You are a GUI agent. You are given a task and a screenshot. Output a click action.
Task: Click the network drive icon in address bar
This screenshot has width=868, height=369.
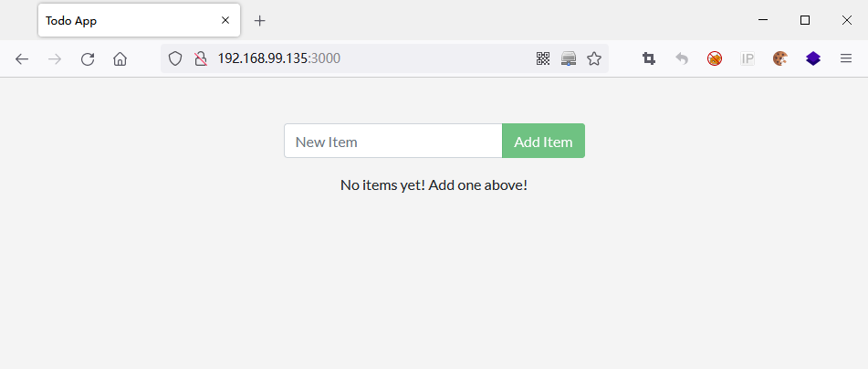569,59
